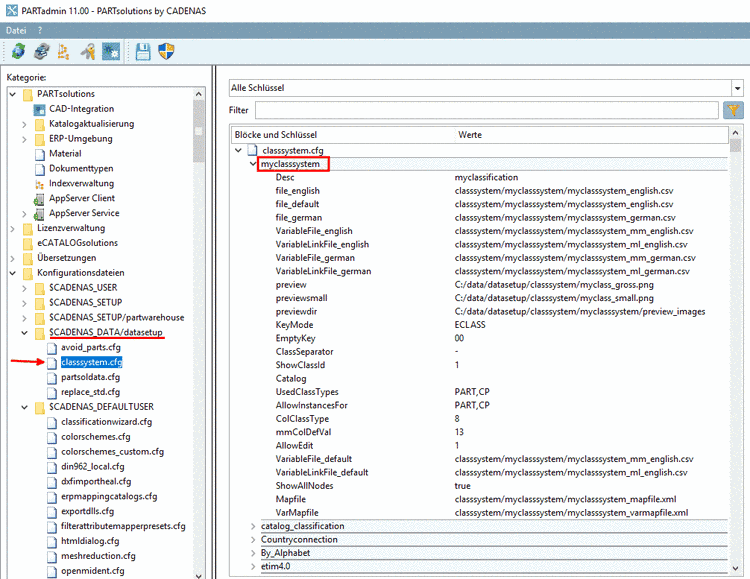
Task: Click the Dokumenttypen document icon
Action: click(x=40, y=169)
